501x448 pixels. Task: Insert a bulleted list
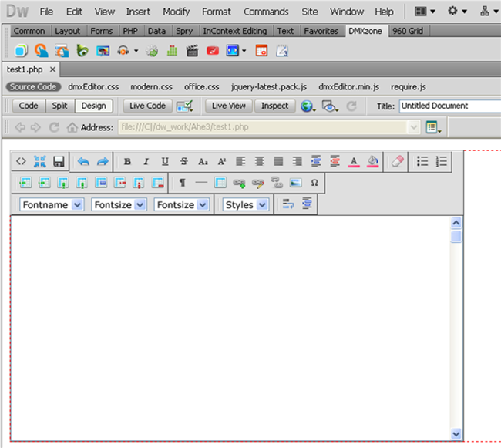click(x=422, y=161)
